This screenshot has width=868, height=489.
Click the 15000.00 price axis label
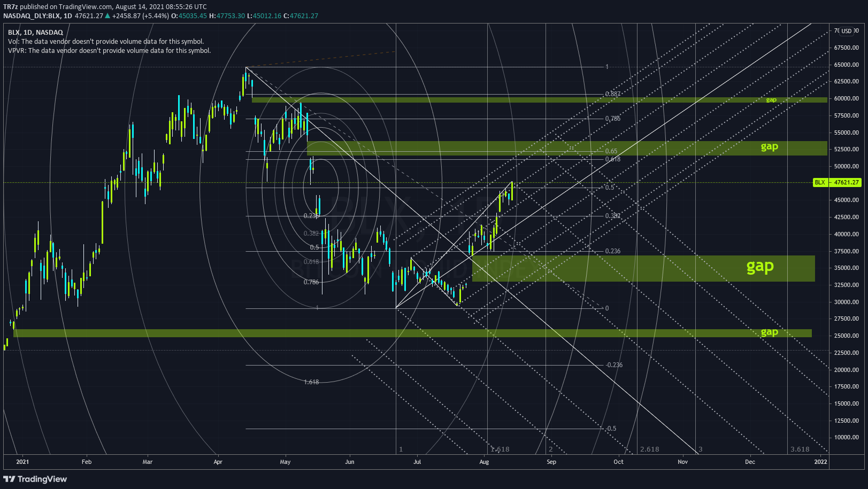pyautogui.click(x=847, y=404)
